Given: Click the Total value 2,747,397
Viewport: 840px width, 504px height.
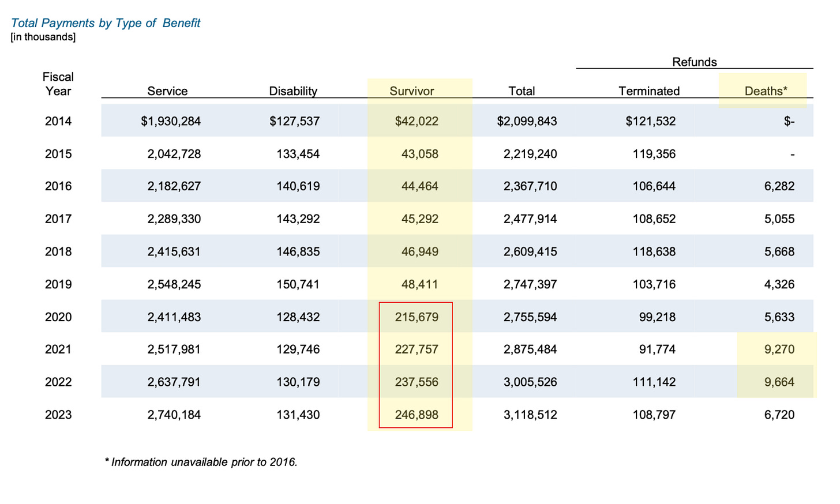Looking at the screenshot, I should (x=530, y=284).
